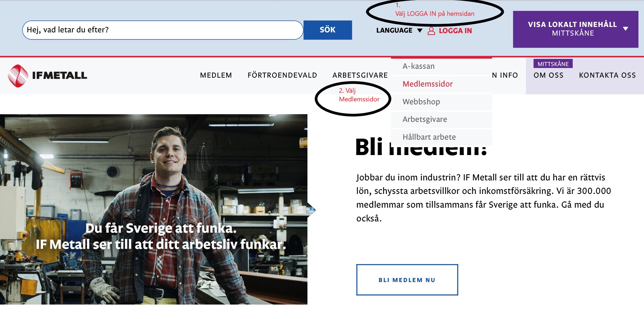This screenshot has height=319, width=644.
Task: Choose A-kassan from the login dropdown
Action: coord(418,66)
